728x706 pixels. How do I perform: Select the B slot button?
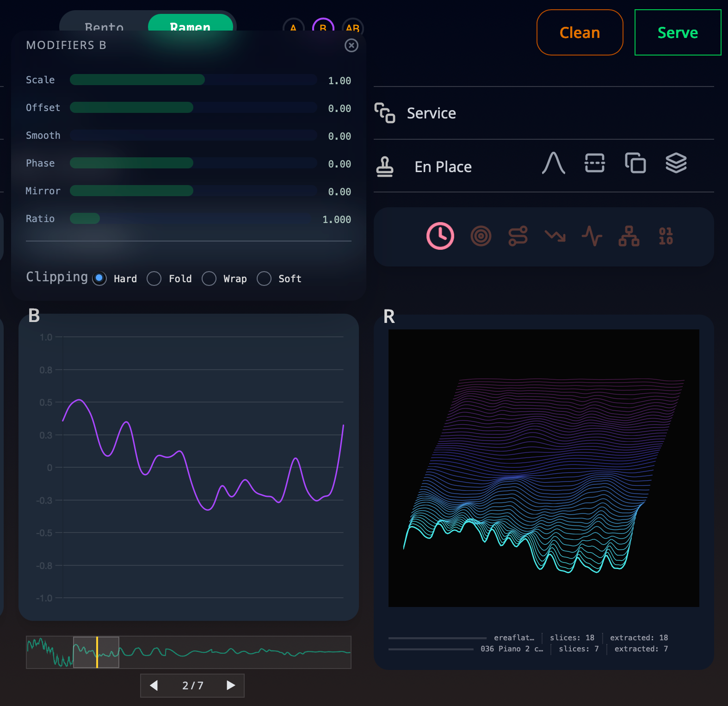pyautogui.click(x=323, y=25)
